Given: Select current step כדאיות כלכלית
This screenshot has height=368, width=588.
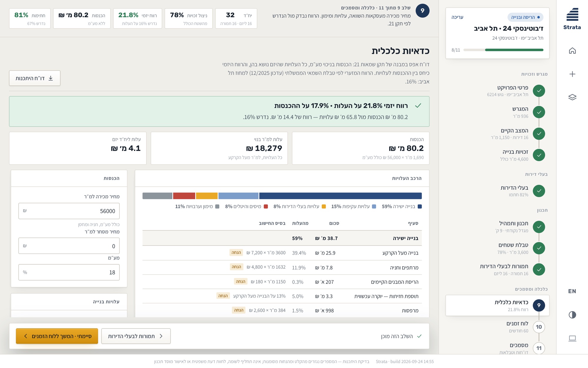Looking at the screenshot, I should [x=497, y=305].
